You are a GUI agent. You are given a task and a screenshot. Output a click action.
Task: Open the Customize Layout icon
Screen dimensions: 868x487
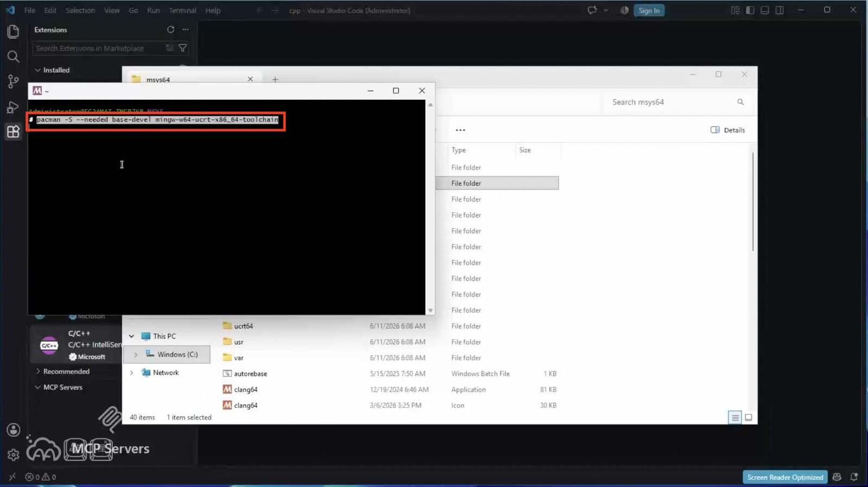735,10
